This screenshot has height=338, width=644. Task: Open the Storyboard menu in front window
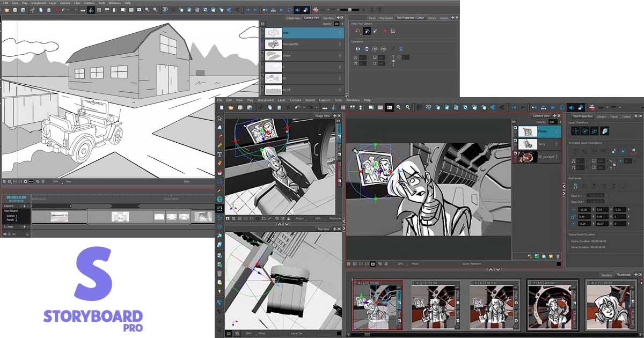265,100
